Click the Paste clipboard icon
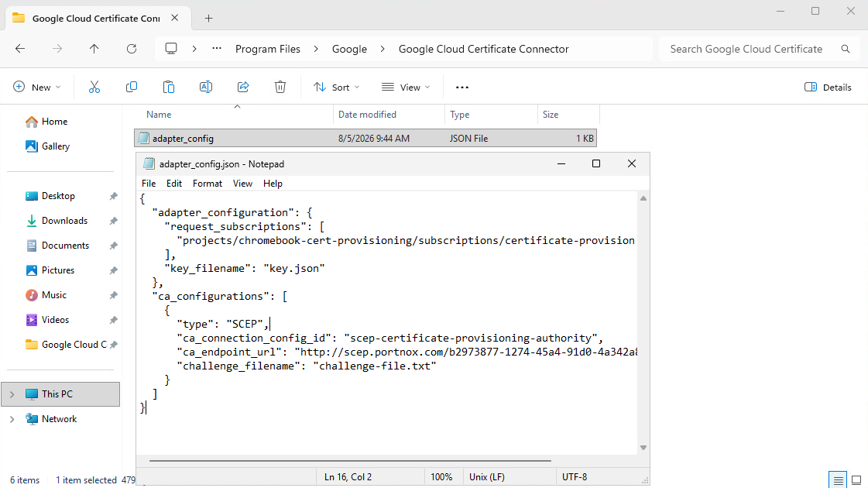868x488 pixels. pos(168,87)
